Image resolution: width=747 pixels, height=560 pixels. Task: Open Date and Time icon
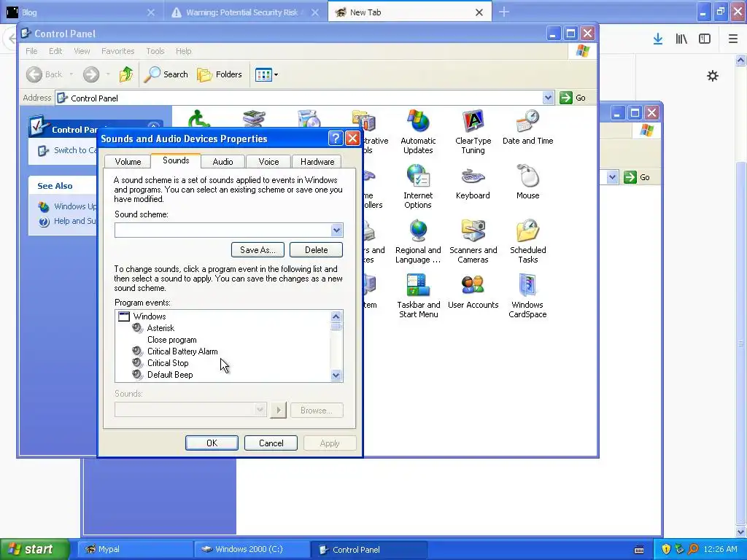(x=527, y=127)
